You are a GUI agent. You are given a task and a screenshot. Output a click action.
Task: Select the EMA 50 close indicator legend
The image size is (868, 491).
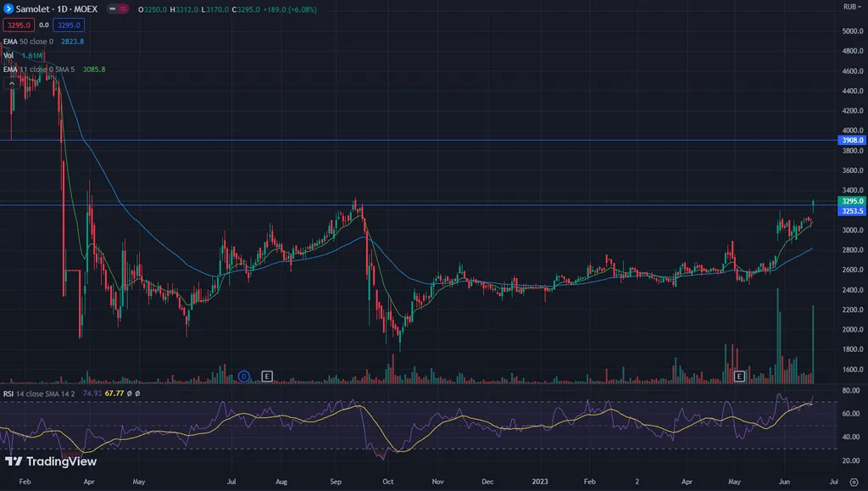[30, 41]
